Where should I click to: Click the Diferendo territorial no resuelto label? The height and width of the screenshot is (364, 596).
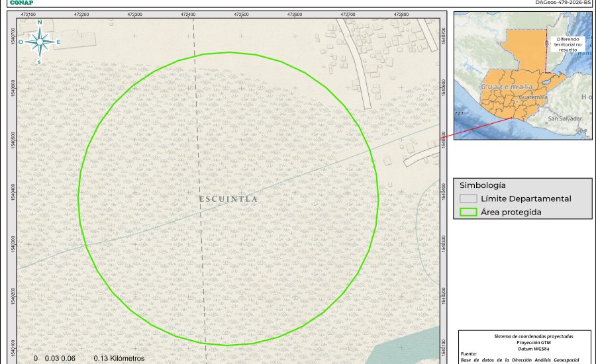[568, 43]
